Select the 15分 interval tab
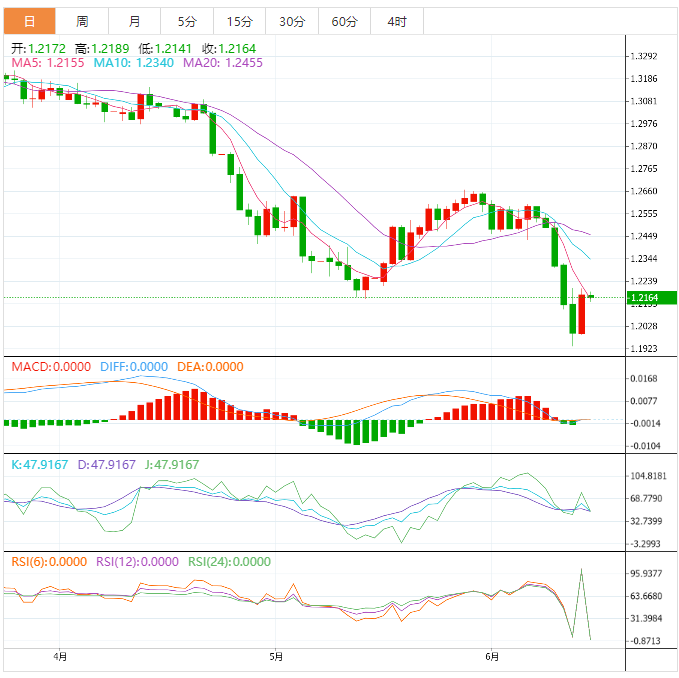This screenshot has height=678, width=679. coord(239,21)
